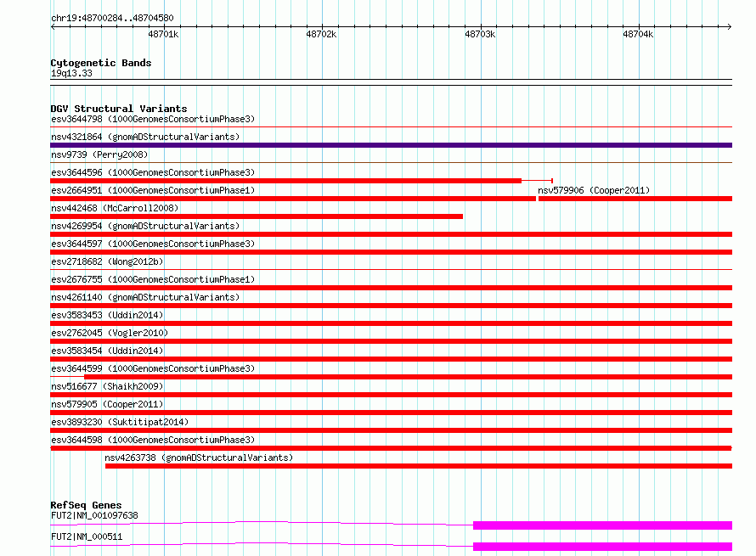
Task: Open variant nsv442468 (McCarroll2008) label
Action: [x=115, y=208]
